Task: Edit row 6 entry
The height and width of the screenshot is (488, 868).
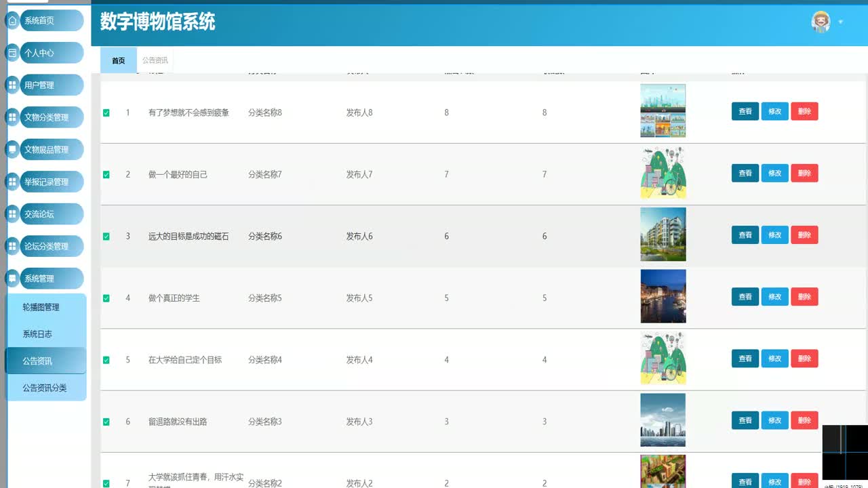Action: 775,420
